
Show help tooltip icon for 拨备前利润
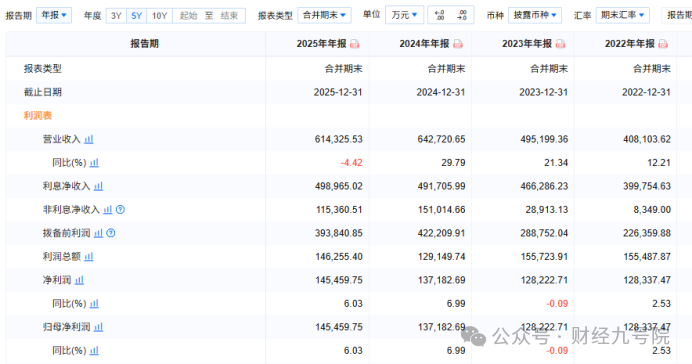tap(111, 233)
